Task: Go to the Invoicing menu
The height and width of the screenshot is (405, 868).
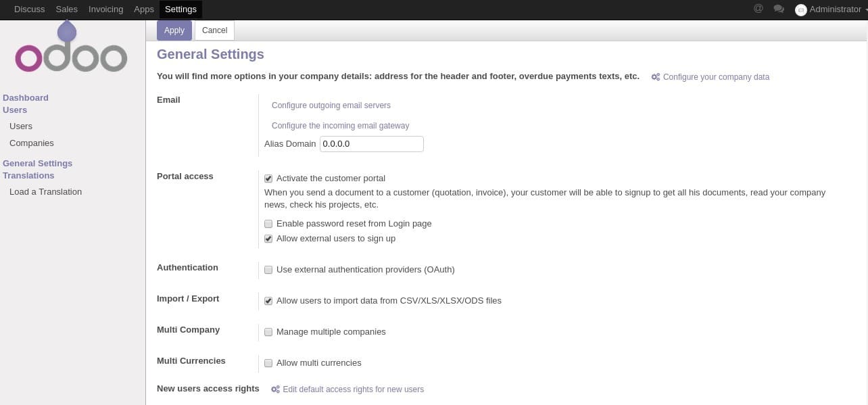Action: tap(105, 9)
